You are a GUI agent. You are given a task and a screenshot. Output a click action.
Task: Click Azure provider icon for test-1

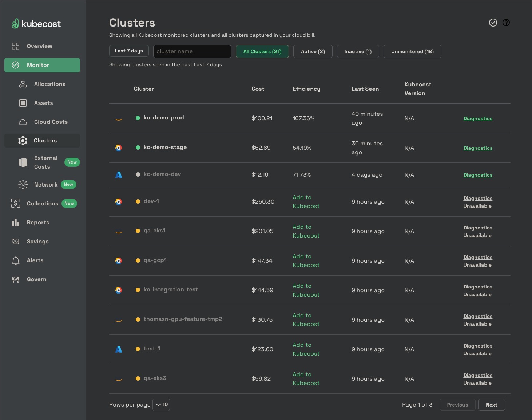[x=119, y=349]
